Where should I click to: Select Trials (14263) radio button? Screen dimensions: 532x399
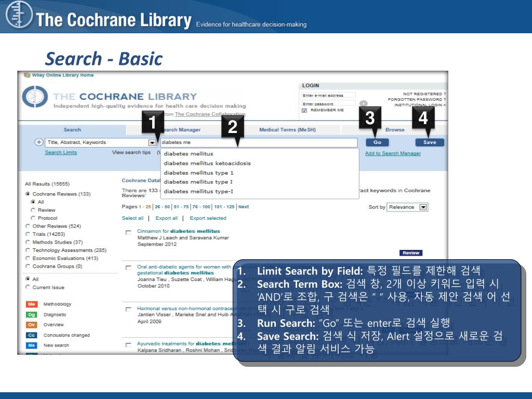click(x=28, y=234)
